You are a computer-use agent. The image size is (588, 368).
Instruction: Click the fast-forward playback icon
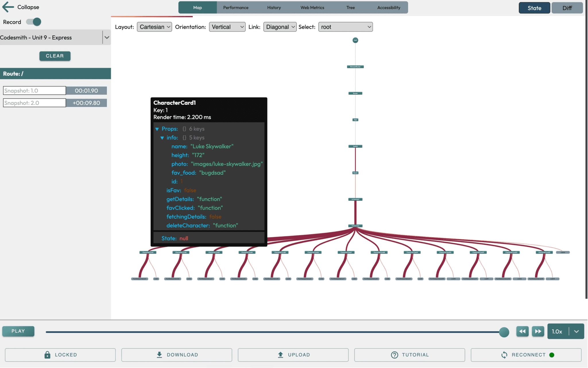pos(538,331)
